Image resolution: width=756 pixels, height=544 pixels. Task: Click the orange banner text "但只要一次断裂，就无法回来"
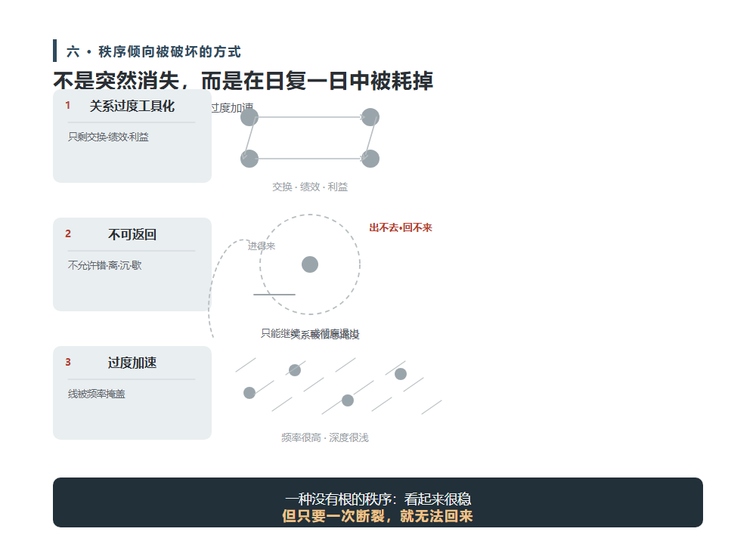click(378, 516)
